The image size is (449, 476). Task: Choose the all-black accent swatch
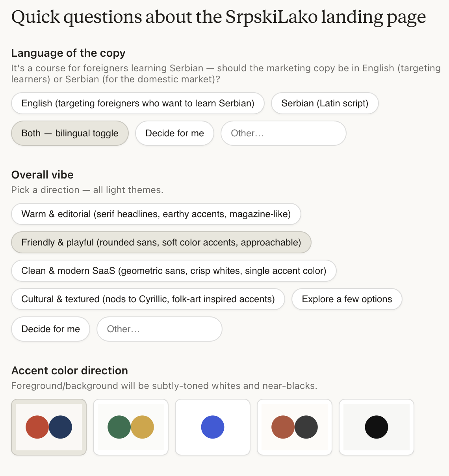click(x=376, y=427)
